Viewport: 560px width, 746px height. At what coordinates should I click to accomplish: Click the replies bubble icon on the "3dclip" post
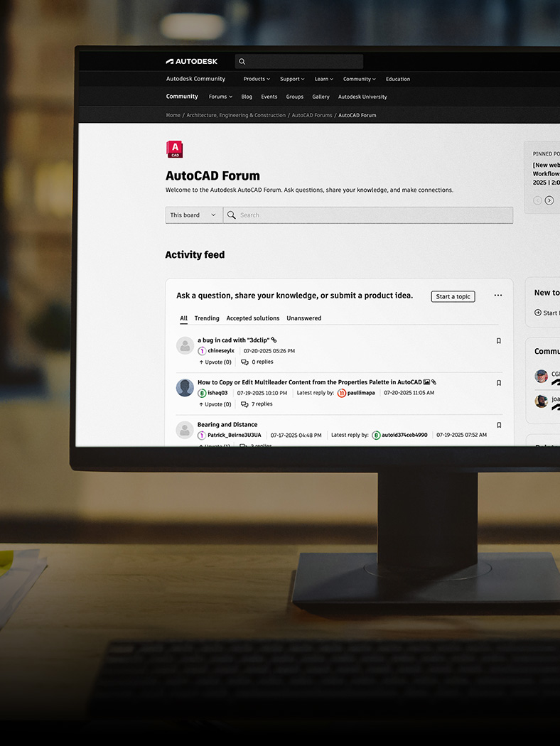point(244,362)
